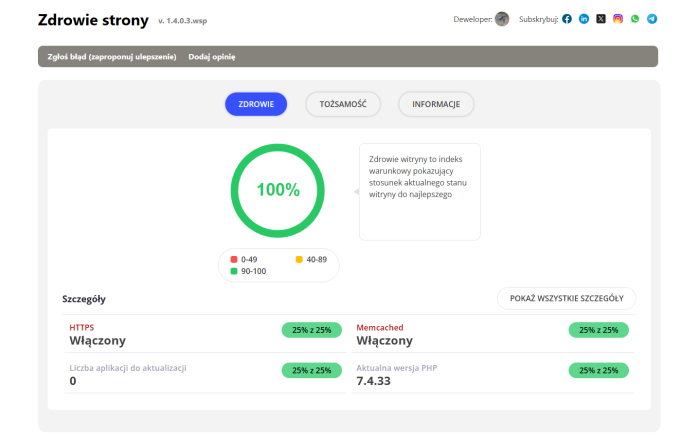The width and height of the screenshot is (700, 439).
Task: Click the red 0-49 legend swatch
Action: point(234,259)
